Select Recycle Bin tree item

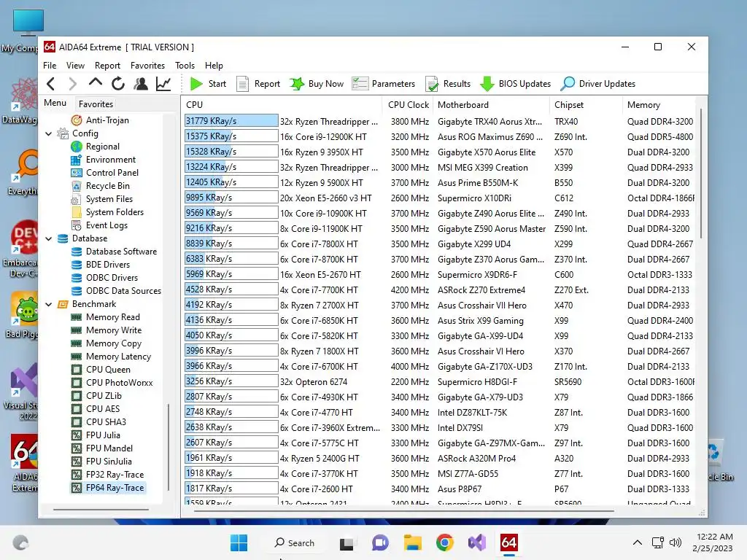[x=100, y=186]
